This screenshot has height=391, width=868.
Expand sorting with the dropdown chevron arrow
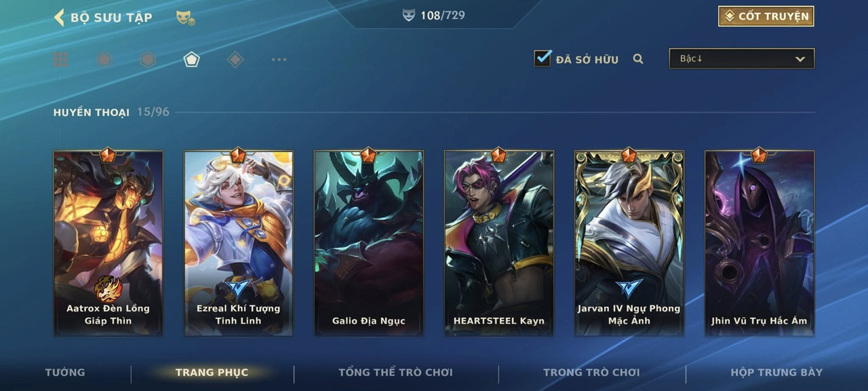pos(800,59)
